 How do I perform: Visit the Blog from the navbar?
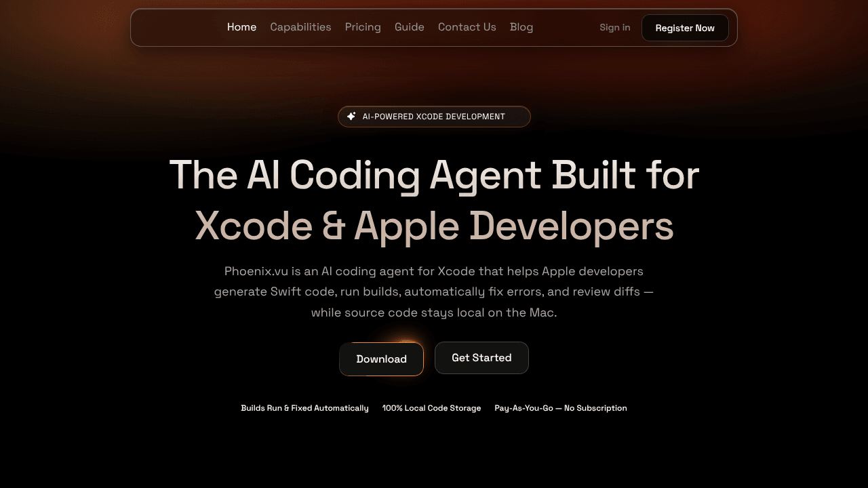click(521, 27)
